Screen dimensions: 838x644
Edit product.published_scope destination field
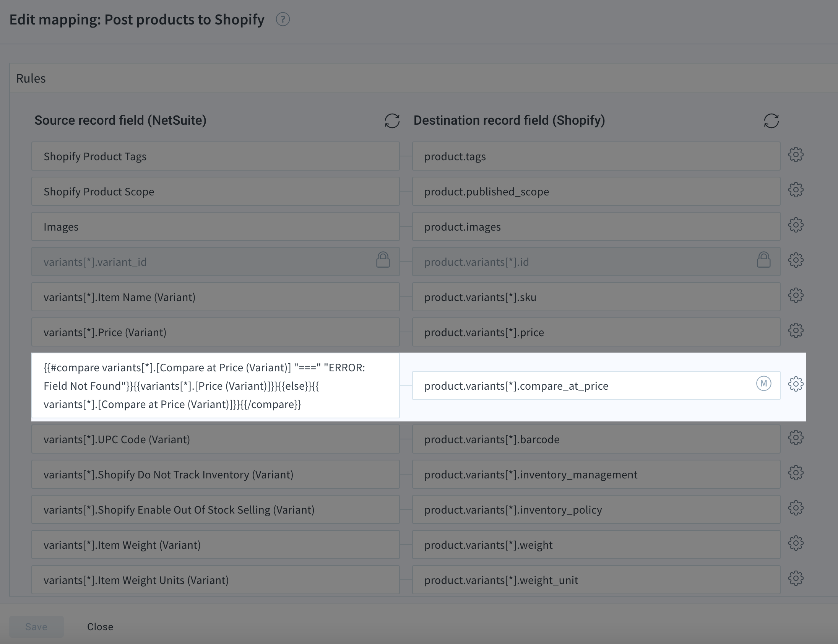pyautogui.click(x=596, y=192)
